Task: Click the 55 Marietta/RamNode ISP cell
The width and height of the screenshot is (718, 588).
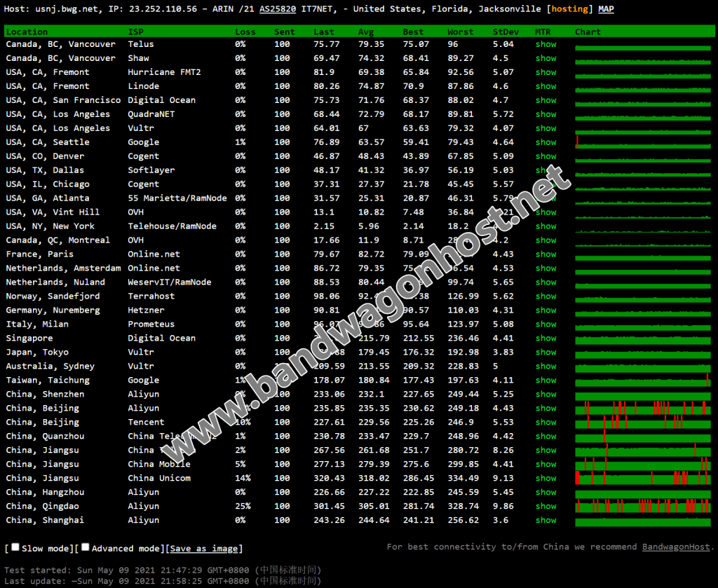Action: pyautogui.click(x=177, y=198)
